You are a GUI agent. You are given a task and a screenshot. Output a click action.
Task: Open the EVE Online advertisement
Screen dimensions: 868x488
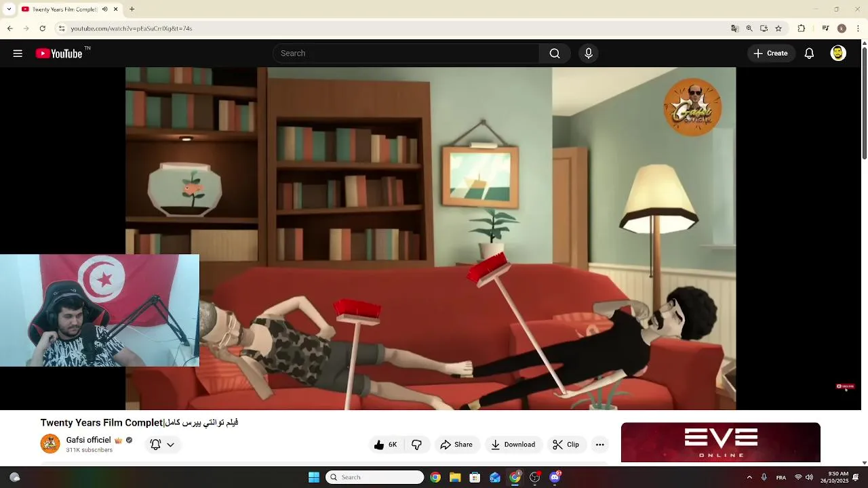coord(721,442)
